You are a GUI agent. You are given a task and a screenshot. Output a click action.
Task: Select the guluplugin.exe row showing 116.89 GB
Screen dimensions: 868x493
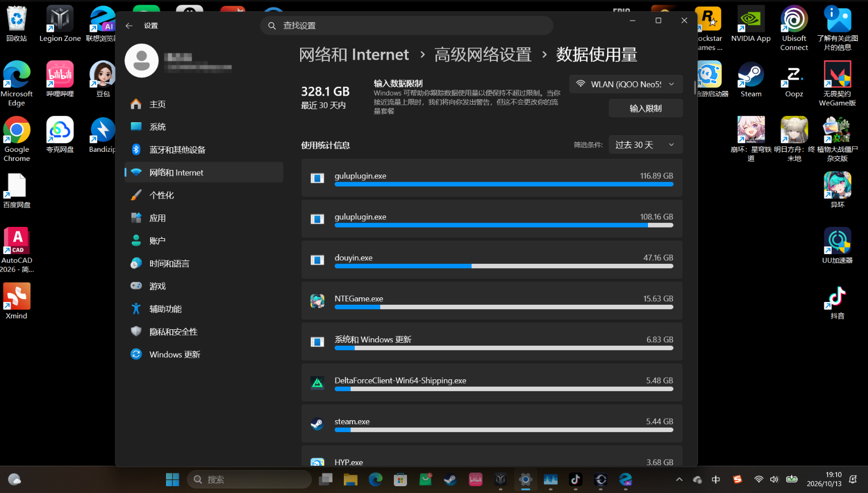point(492,178)
